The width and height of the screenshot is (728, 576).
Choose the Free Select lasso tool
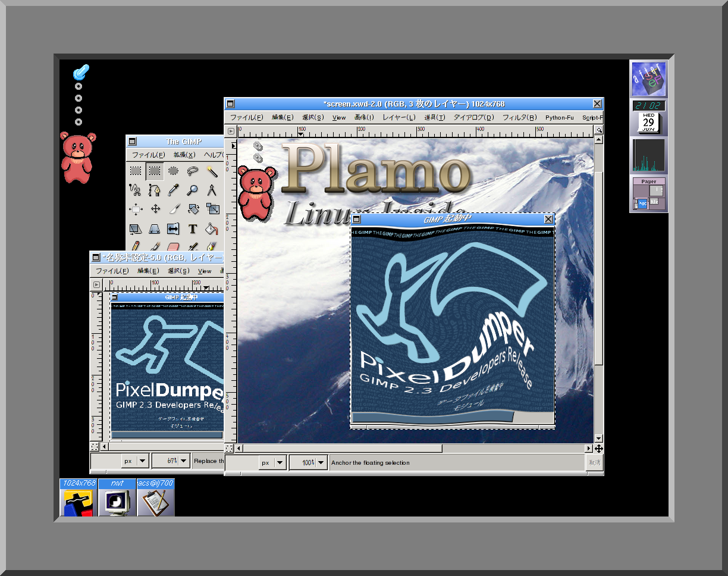(x=193, y=171)
